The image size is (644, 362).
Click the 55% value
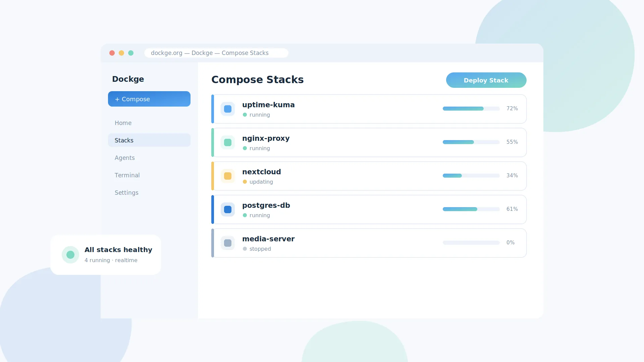point(512,142)
